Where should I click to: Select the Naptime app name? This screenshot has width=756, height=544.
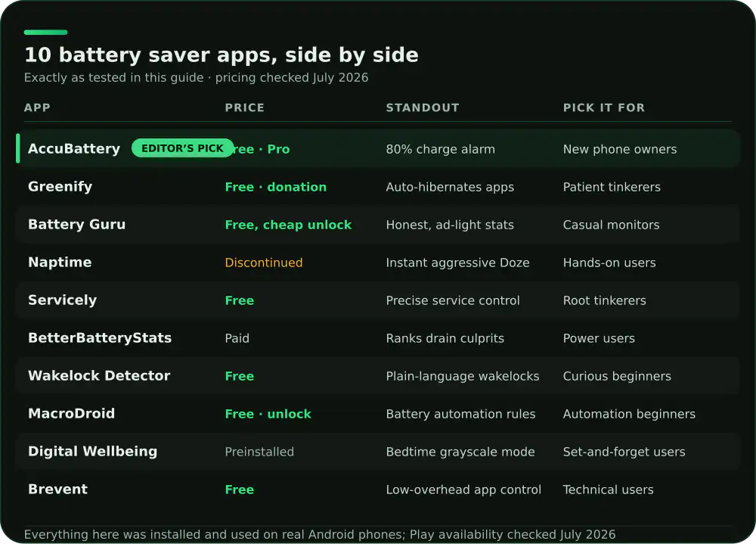(60, 262)
